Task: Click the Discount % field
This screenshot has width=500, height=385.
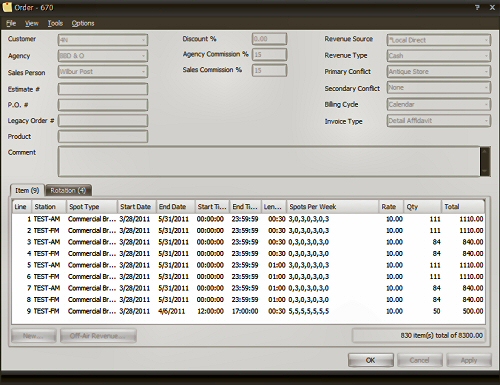Action: pos(269,39)
